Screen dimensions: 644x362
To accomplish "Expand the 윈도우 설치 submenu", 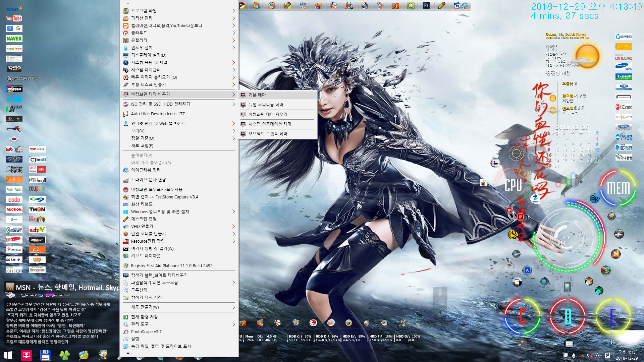I will (179, 48).
